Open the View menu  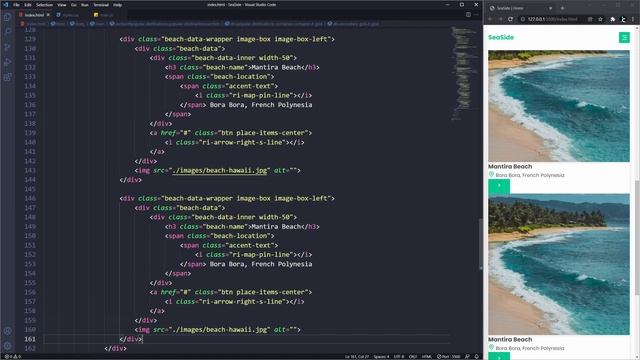(x=62, y=5)
